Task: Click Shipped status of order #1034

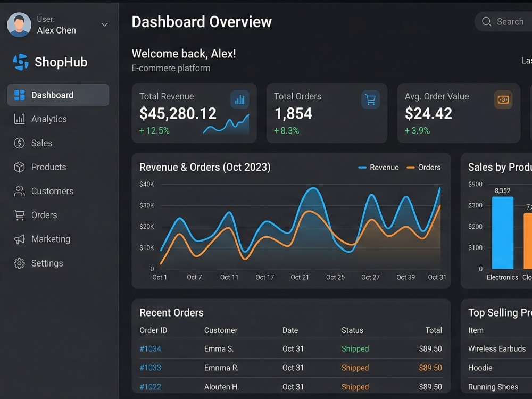Action: (x=355, y=349)
